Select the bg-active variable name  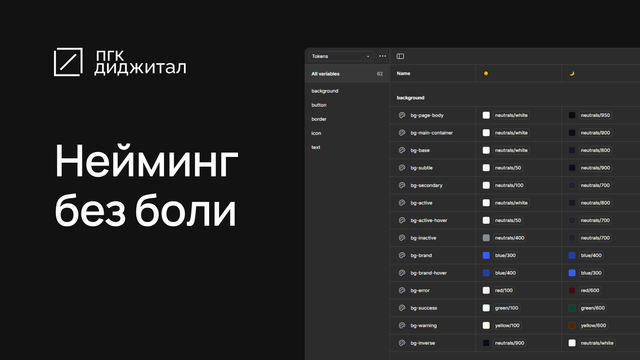pyautogui.click(x=421, y=203)
